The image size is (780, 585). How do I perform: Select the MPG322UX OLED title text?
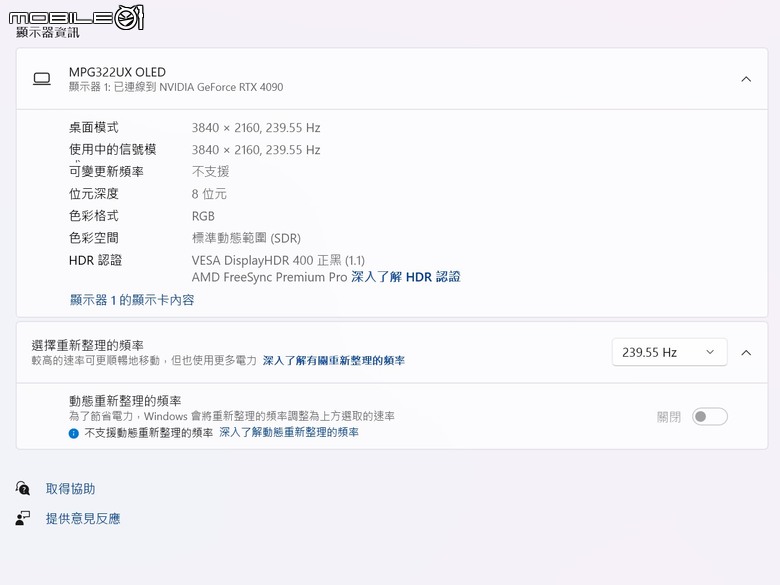pos(117,72)
